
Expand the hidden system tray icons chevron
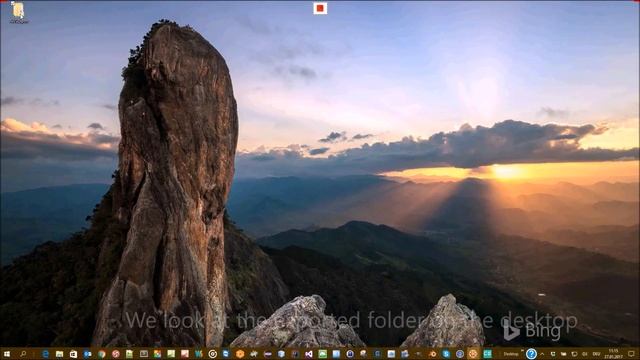pyautogui.click(x=542, y=354)
